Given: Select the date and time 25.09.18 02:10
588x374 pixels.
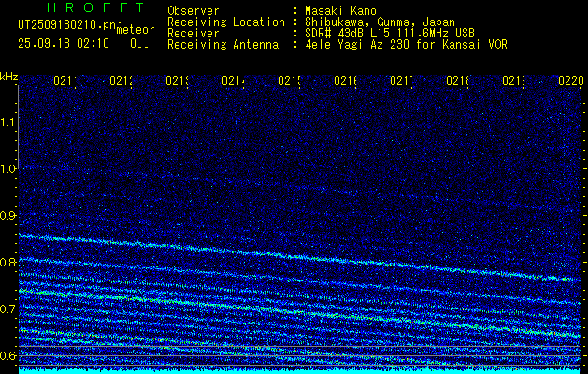Looking at the screenshot, I should pos(64,43).
